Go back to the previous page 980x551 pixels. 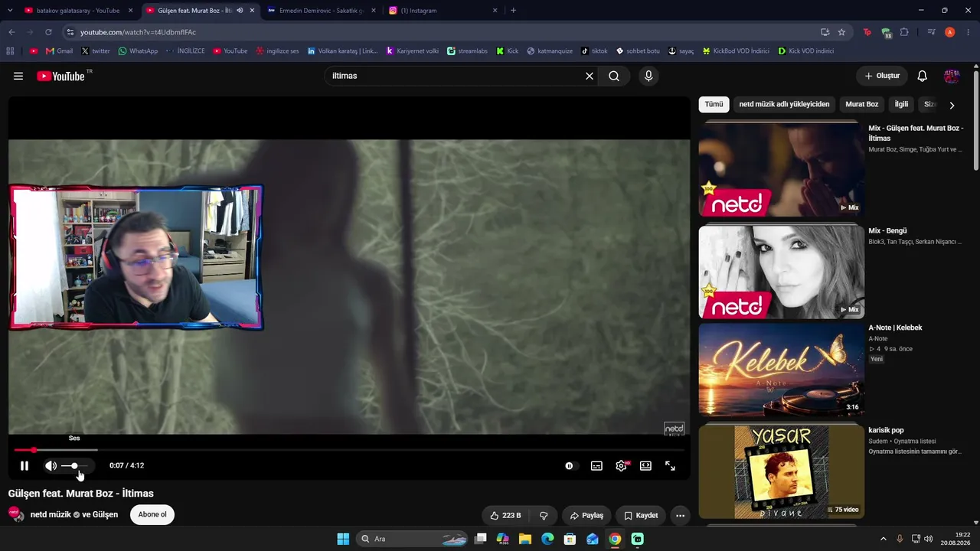(x=11, y=32)
